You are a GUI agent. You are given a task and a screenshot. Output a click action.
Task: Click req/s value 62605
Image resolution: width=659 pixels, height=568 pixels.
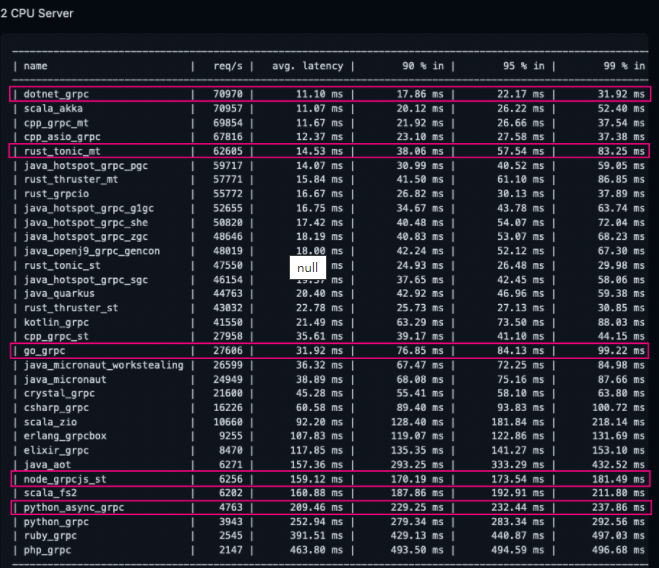coord(228,151)
